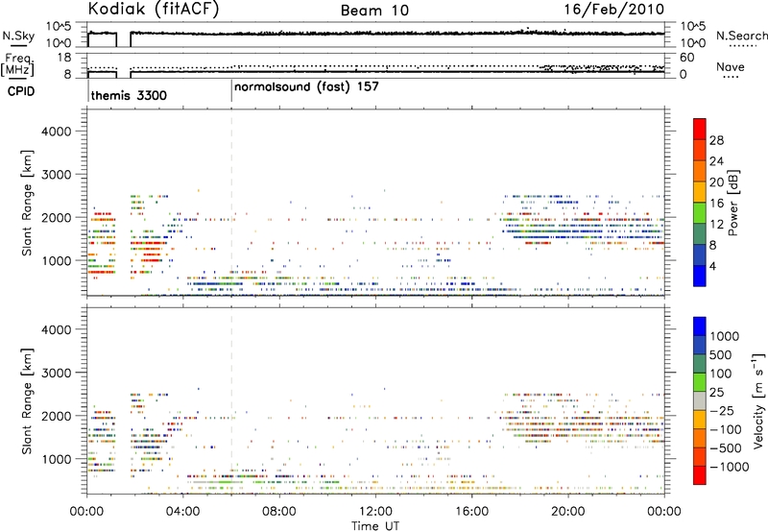Click the '04:00' time tick label

click(x=183, y=512)
